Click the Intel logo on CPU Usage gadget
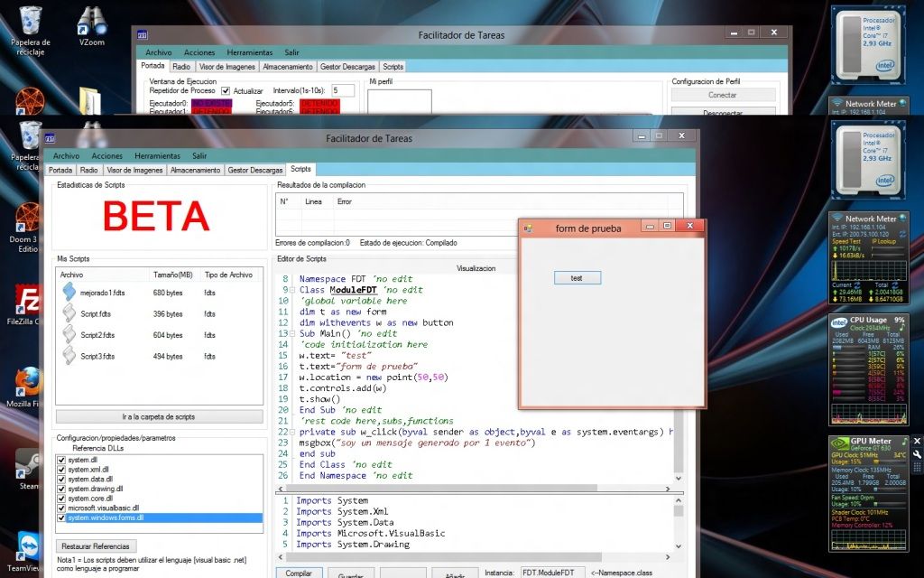 (839, 322)
